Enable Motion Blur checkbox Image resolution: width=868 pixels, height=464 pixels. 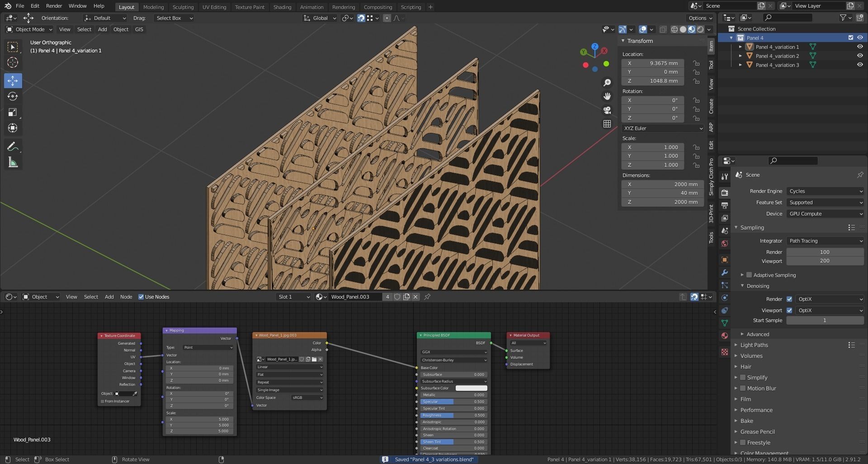pos(742,388)
